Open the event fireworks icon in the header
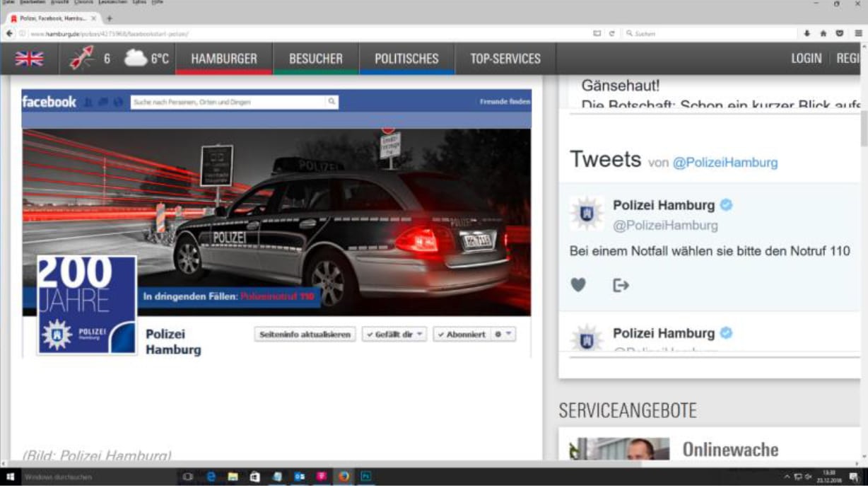This screenshot has width=868, height=488. click(81, 59)
